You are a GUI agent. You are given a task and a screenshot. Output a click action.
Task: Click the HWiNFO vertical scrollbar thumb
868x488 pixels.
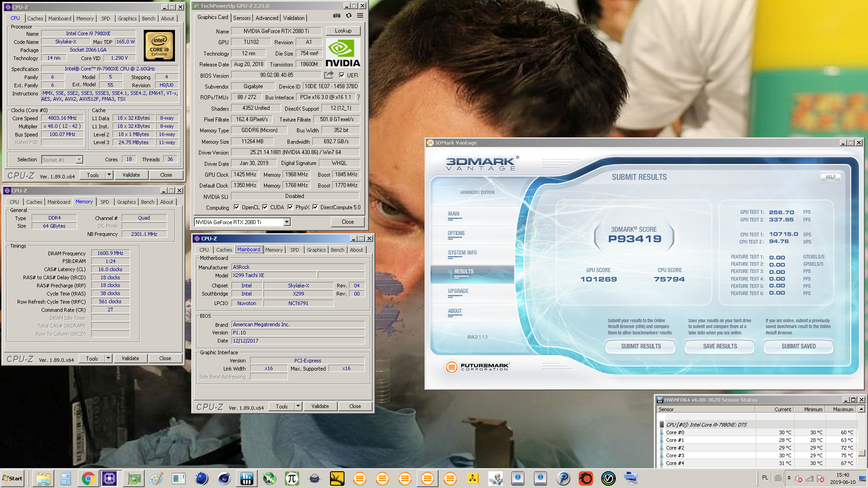(862, 453)
